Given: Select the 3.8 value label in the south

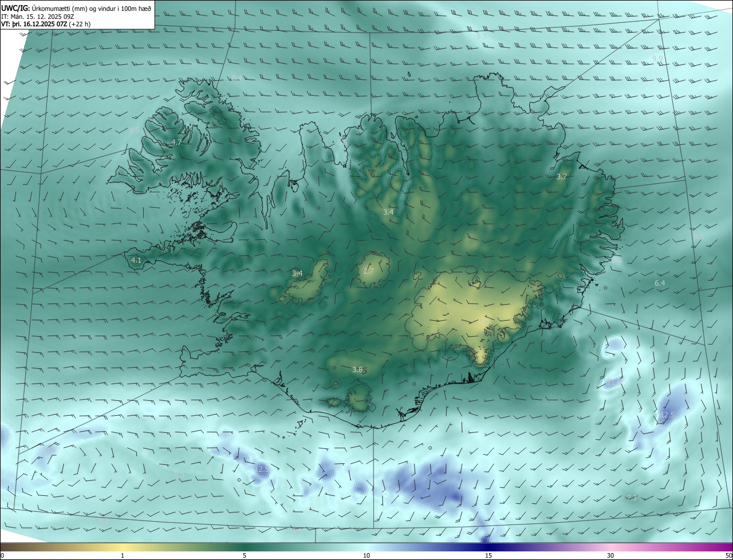Looking at the screenshot, I should (x=357, y=370).
